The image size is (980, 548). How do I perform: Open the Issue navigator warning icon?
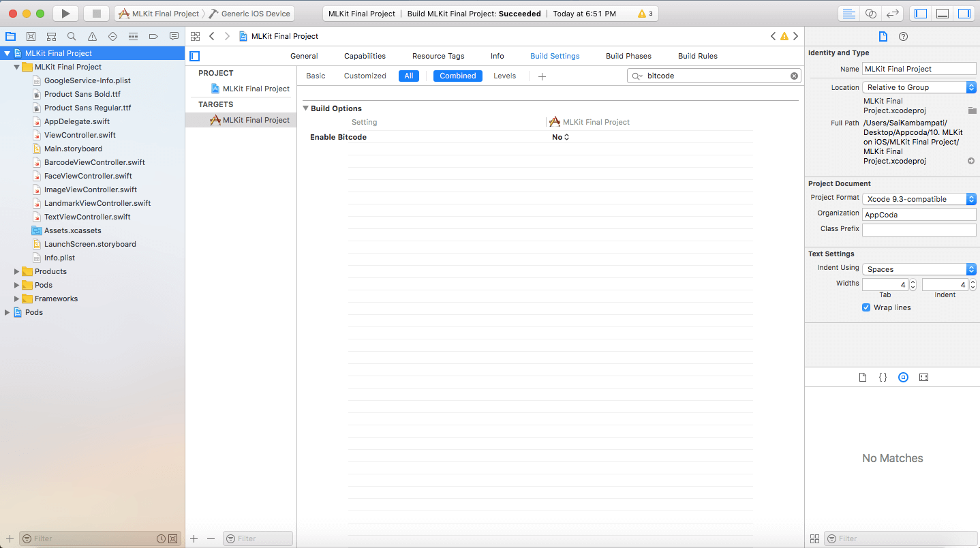point(92,36)
